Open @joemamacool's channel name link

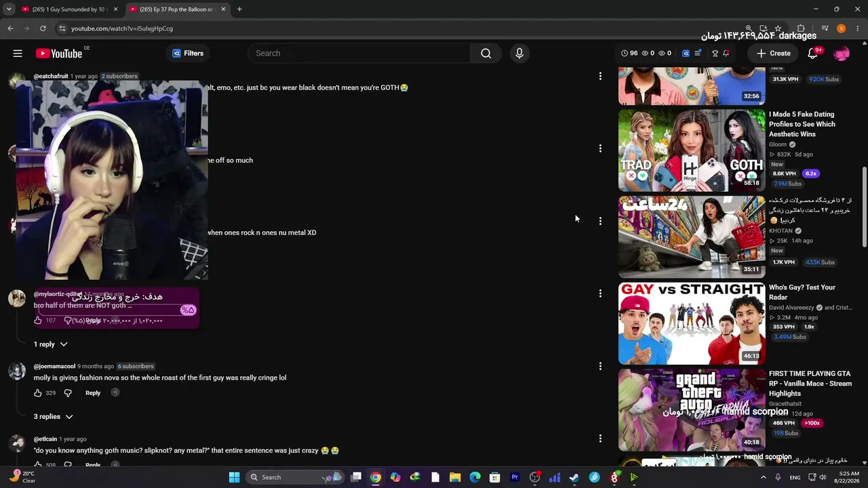click(x=54, y=367)
